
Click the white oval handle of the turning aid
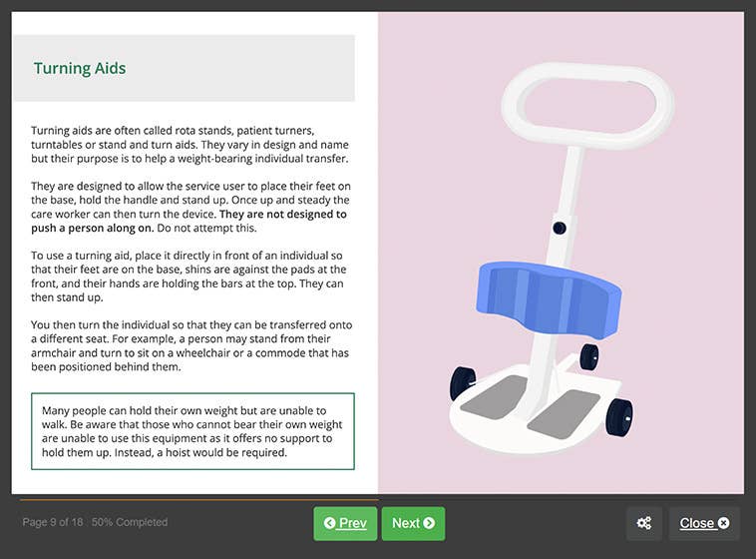(x=587, y=101)
